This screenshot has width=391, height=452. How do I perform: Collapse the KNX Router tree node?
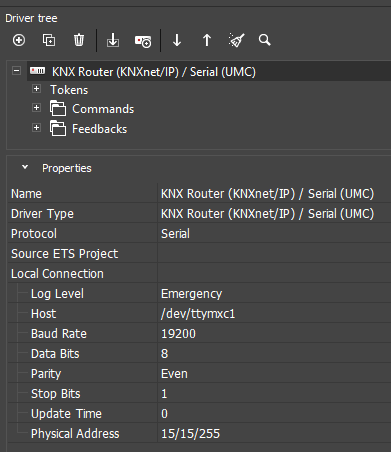click(16, 71)
